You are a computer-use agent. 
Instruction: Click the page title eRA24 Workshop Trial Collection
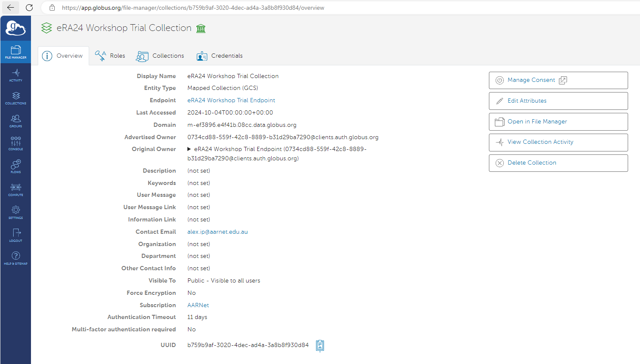click(x=124, y=28)
